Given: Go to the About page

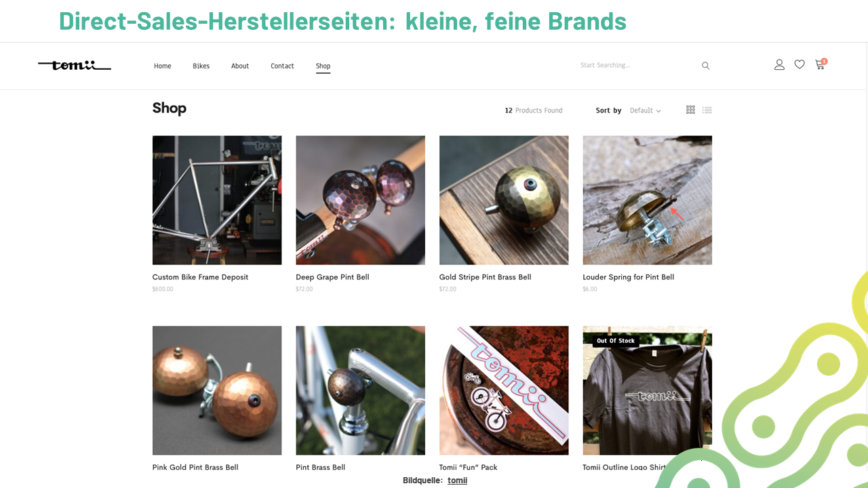Looking at the screenshot, I should [240, 66].
